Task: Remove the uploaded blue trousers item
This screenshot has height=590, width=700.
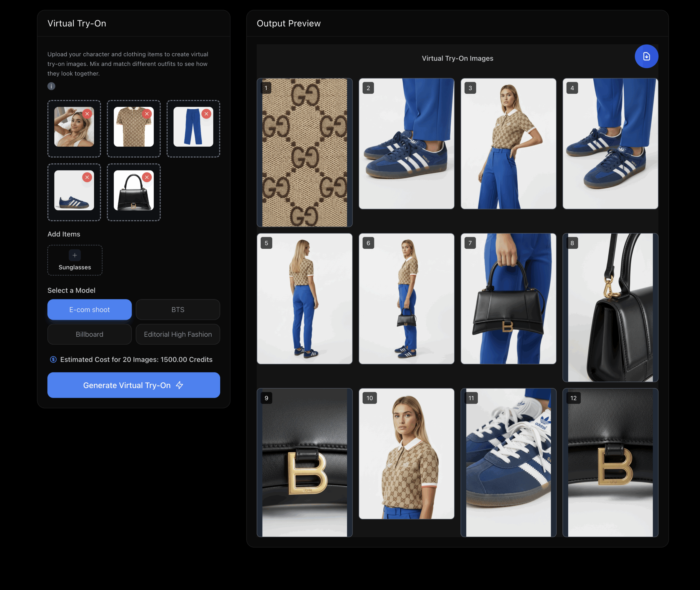Action: tap(206, 114)
